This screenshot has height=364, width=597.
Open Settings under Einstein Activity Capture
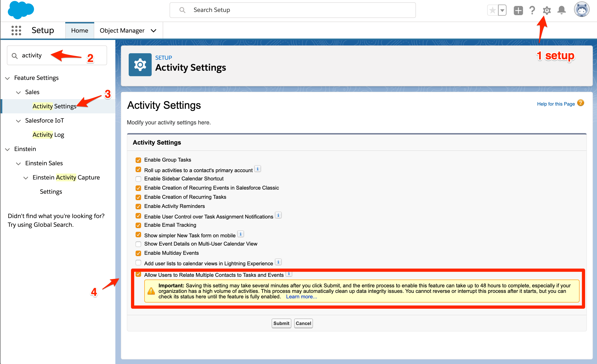click(x=51, y=191)
